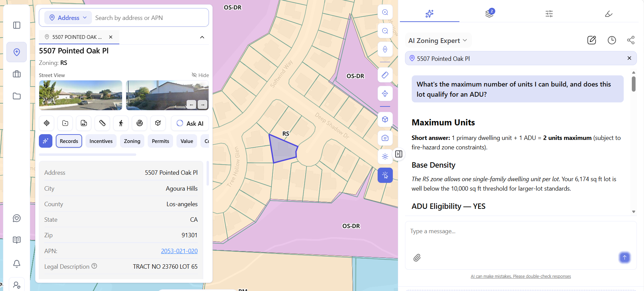Click the locate parcel crosshair icon
This screenshot has width=644, height=291.
47,123
